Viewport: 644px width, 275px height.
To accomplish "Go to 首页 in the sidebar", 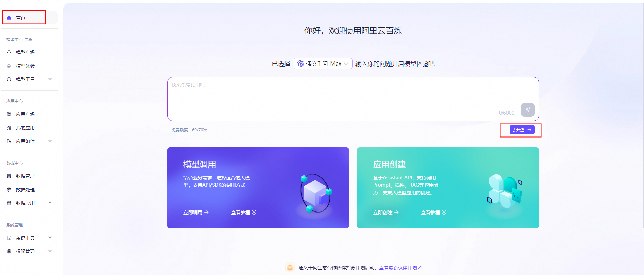I will 30,18.
